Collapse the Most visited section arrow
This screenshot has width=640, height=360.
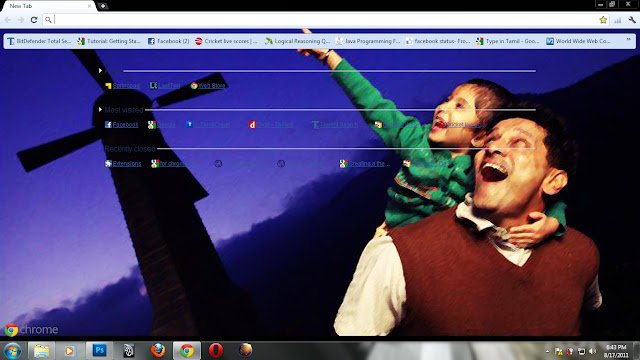[100, 109]
